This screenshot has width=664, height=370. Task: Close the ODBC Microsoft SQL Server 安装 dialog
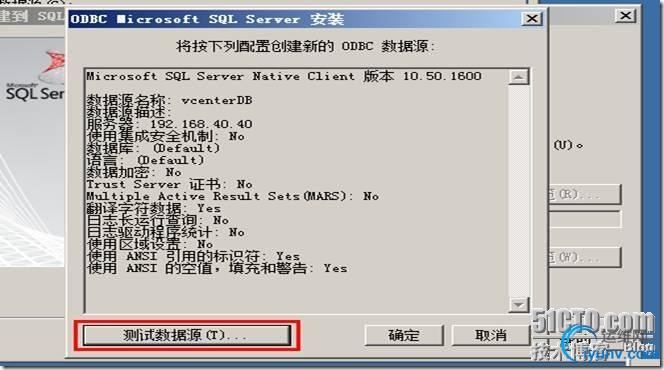[532, 19]
